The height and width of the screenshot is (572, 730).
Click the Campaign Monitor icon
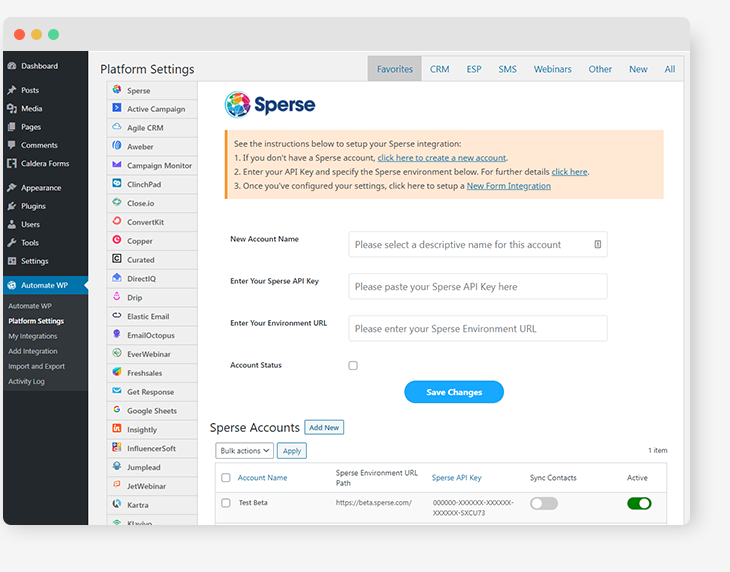117,165
